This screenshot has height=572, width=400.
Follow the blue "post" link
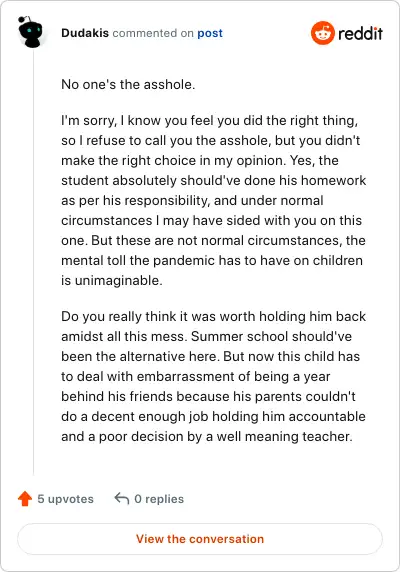tap(210, 33)
